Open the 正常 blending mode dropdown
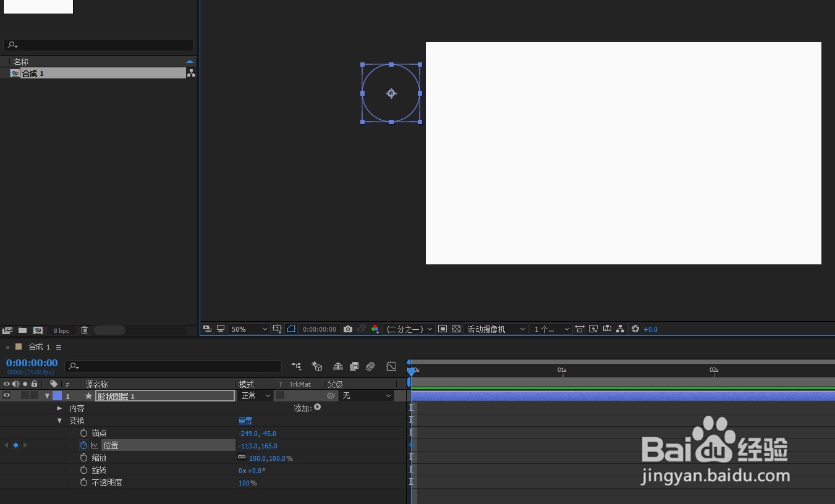Viewport: 835px width, 504px height. click(x=255, y=395)
